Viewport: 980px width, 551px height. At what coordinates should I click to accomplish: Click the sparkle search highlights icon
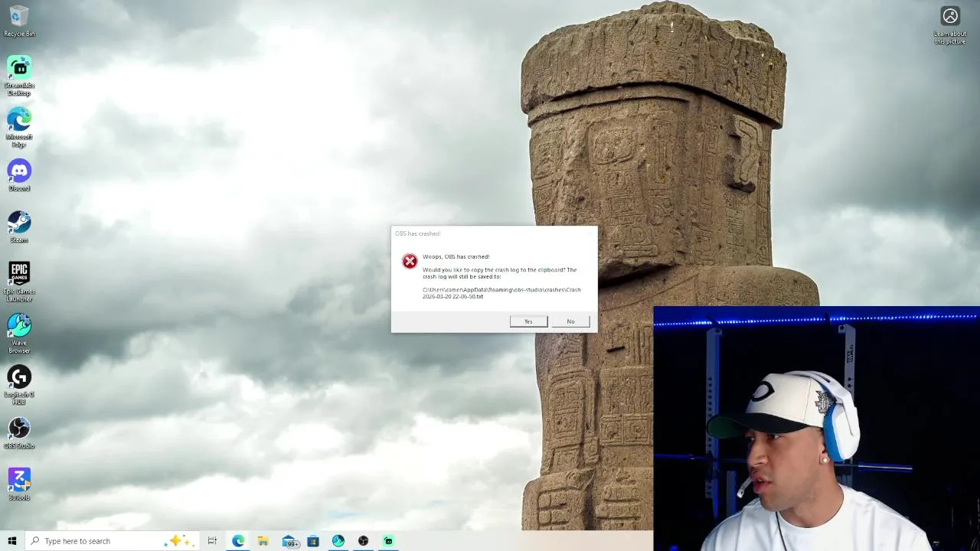(177, 541)
